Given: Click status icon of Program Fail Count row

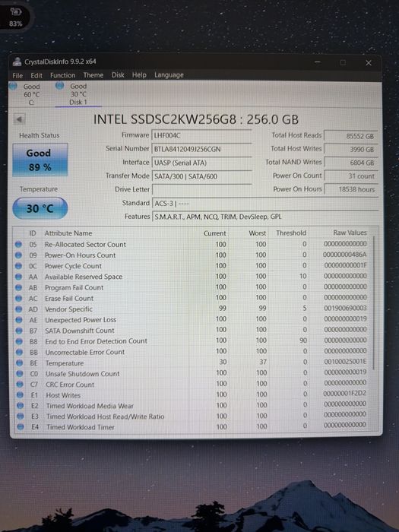Looking at the screenshot, I should coord(19,287).
